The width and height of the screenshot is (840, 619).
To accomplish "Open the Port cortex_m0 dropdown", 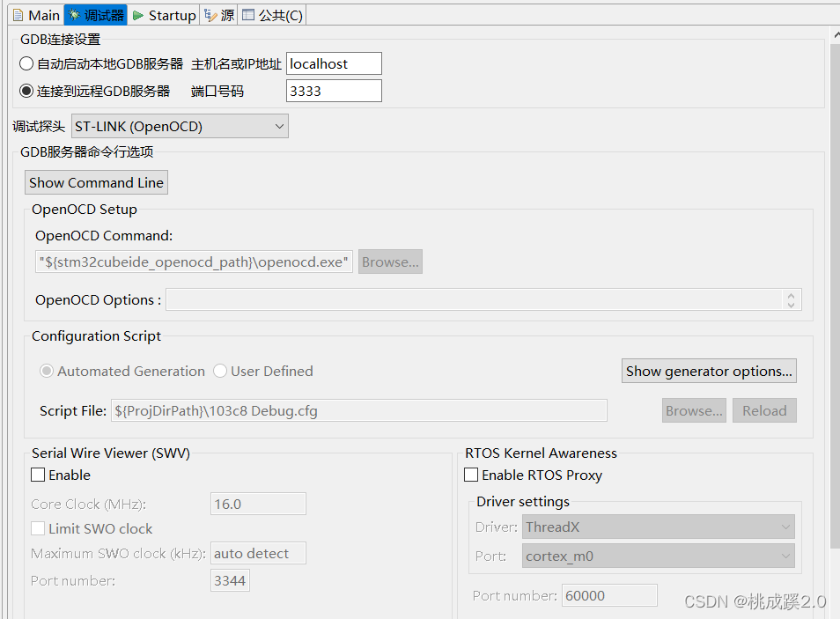I will [x=659, y=556].
